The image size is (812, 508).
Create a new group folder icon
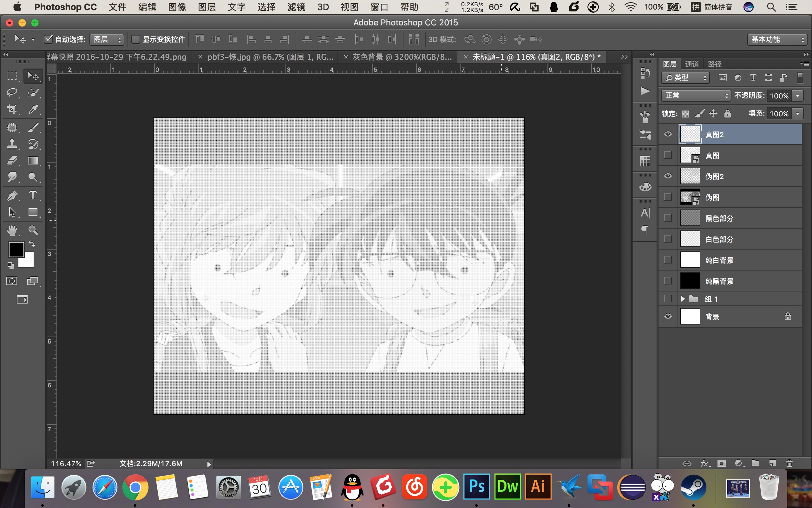[755, 463]
